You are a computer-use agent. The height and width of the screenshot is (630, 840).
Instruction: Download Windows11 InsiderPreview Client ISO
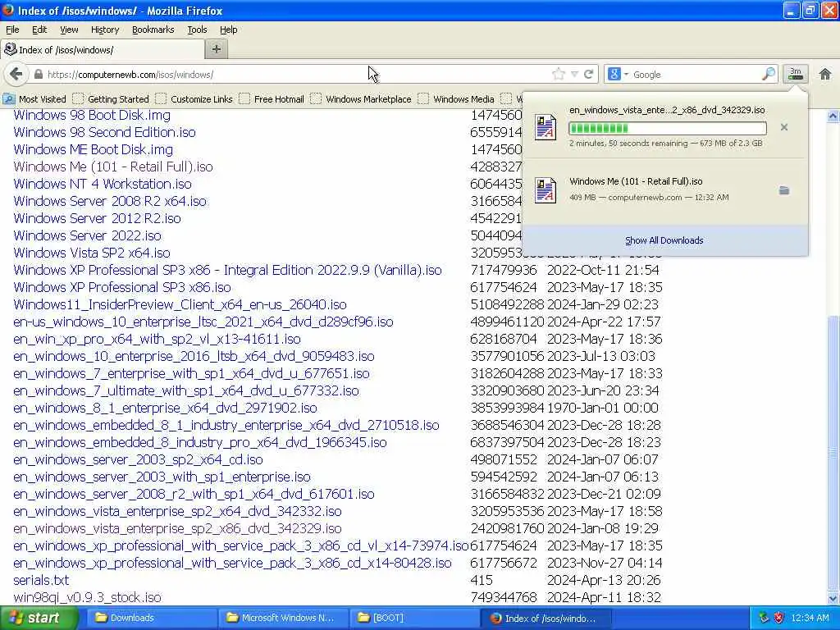pyautogui.click(x=180, y=304)
